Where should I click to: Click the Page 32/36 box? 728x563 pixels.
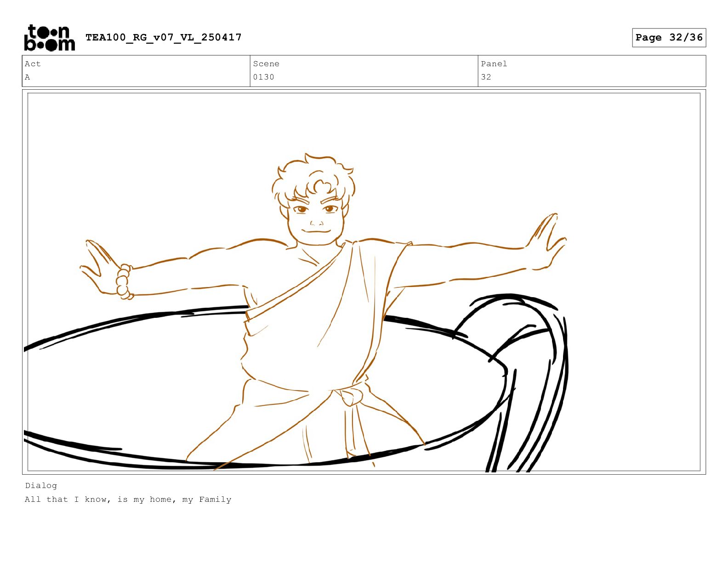click(x=669, y=37)
